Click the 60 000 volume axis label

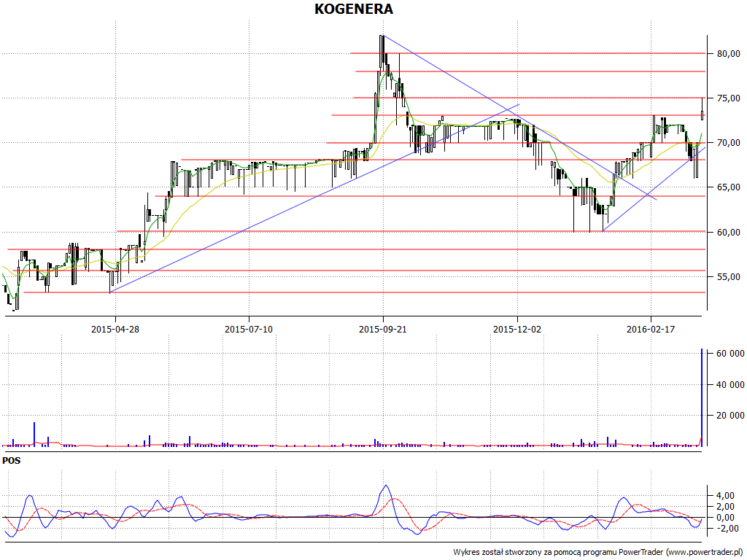pyautogui.click(x=730, y=354)
